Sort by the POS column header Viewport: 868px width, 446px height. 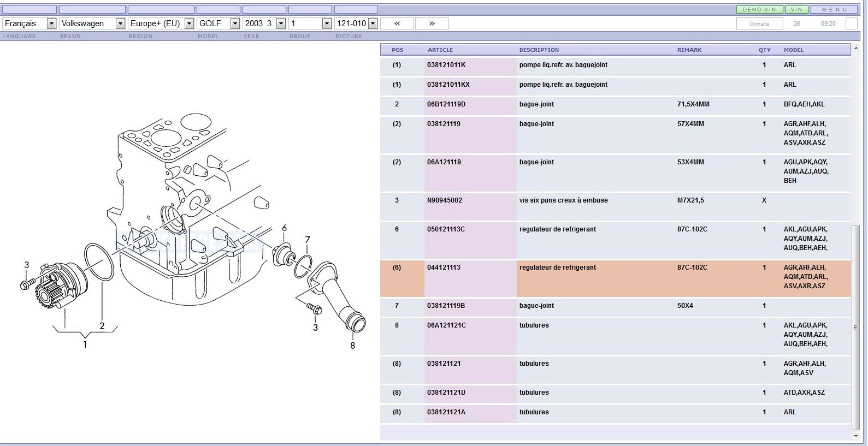pyautogui.click(x=397, y=50)
